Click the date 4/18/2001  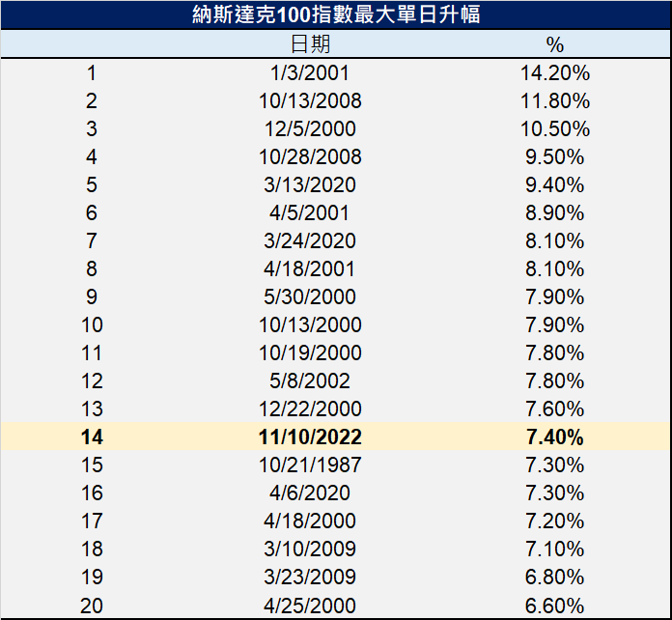pos(309,268)
